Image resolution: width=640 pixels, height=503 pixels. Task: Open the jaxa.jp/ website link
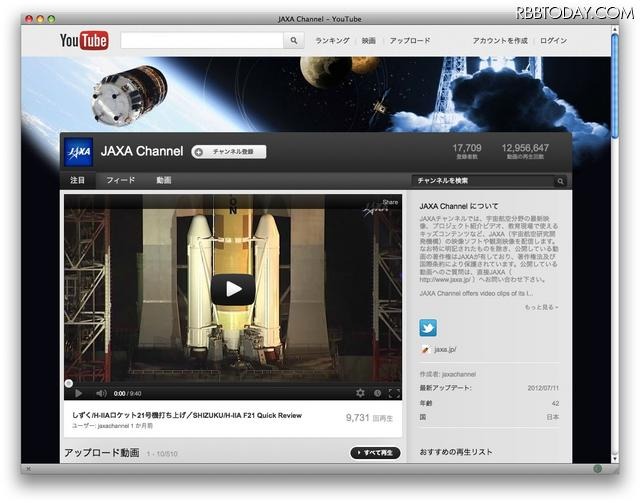tap(445, 349)
